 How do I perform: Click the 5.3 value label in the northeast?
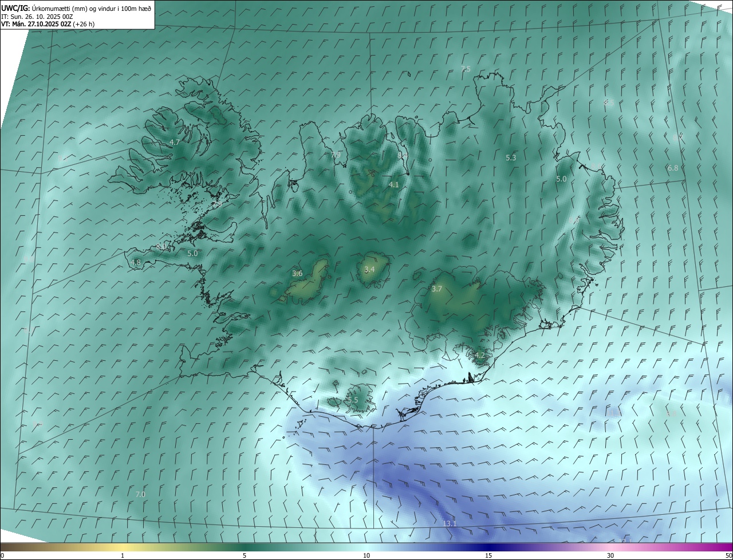511,157
